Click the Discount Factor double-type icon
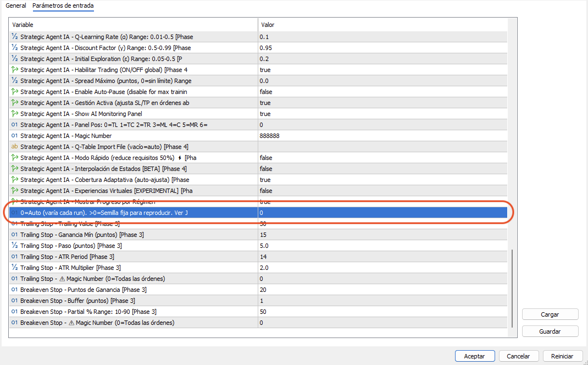588x365 pixels. point(15,48)
